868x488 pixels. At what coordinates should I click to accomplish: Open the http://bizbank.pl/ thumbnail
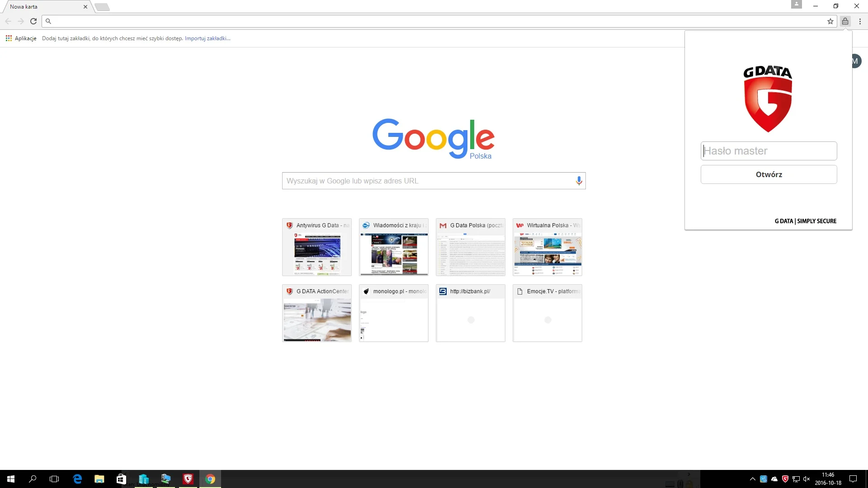(470, 313)
